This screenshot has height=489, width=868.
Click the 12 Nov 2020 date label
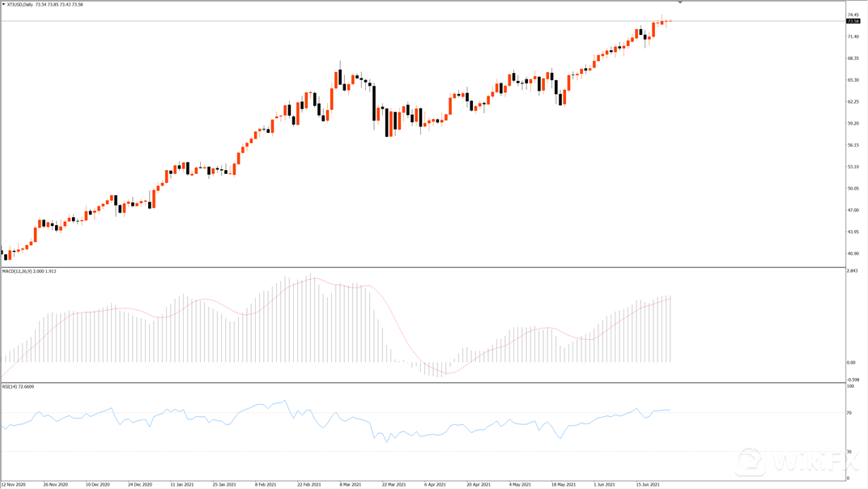15,484
